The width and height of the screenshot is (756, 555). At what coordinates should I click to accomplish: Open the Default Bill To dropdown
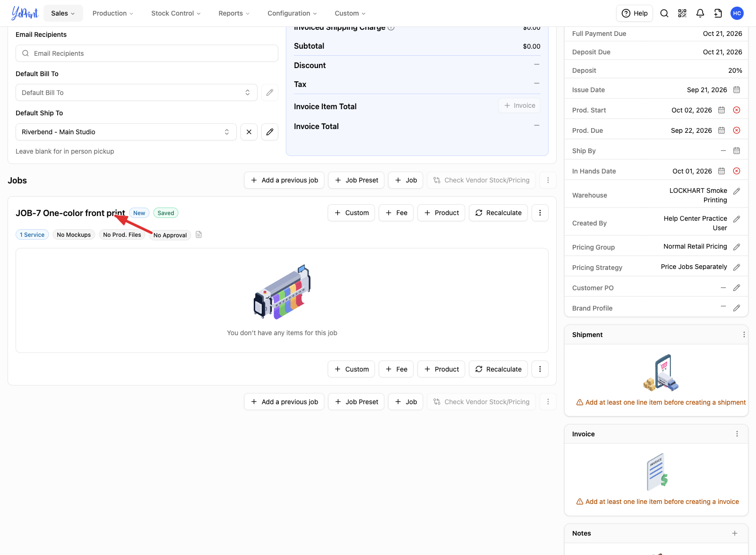coord(137,93)
